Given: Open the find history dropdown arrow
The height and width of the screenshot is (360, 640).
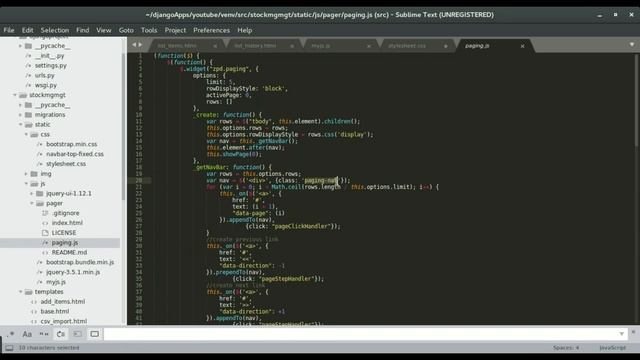Looking at the screenshot, I should coord(621,334).
